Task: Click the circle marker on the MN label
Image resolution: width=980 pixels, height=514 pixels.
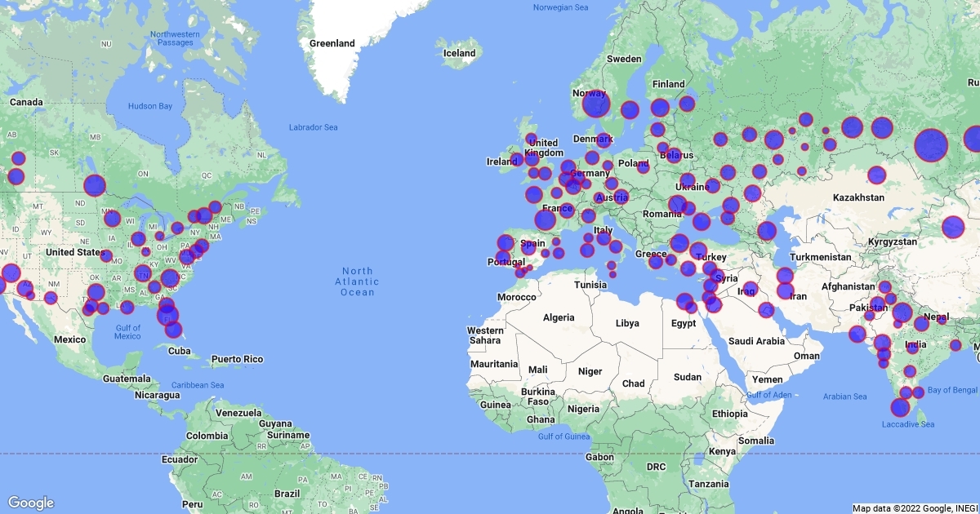Action: point(113,219)
